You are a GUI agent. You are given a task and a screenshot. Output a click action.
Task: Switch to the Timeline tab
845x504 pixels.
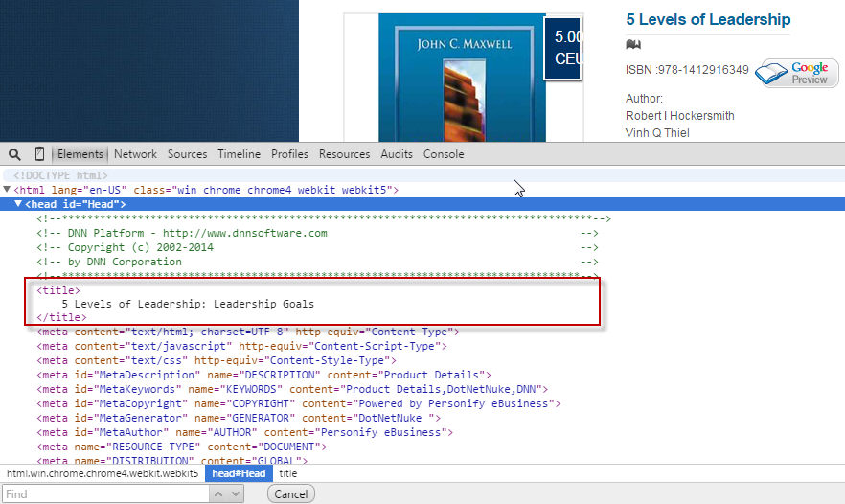click(239, 154)
